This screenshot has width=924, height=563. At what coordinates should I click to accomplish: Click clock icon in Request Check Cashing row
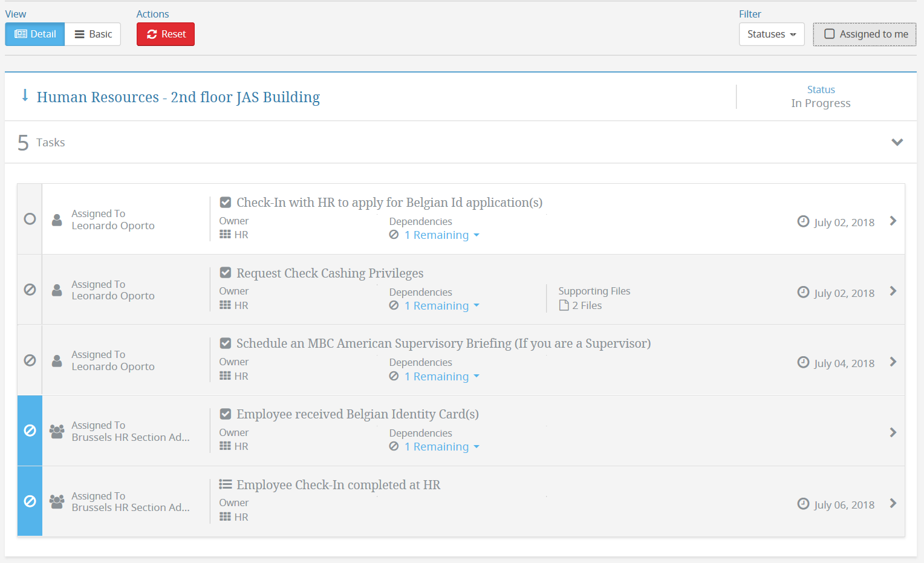click(803, 292)
